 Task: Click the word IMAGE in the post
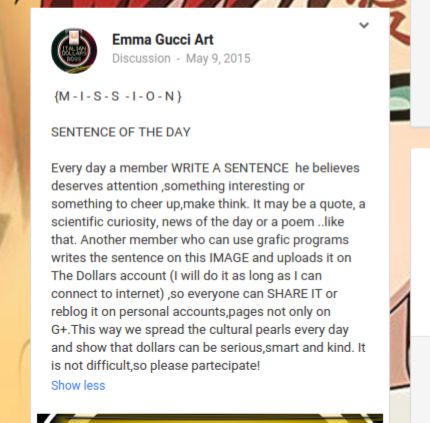coord(229,258)
